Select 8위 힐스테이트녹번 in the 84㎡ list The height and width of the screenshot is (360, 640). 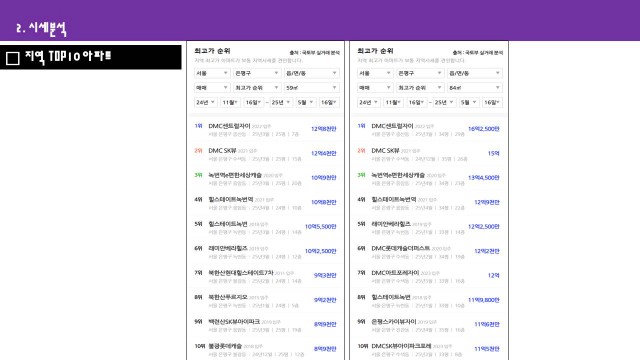pos(429,301)
